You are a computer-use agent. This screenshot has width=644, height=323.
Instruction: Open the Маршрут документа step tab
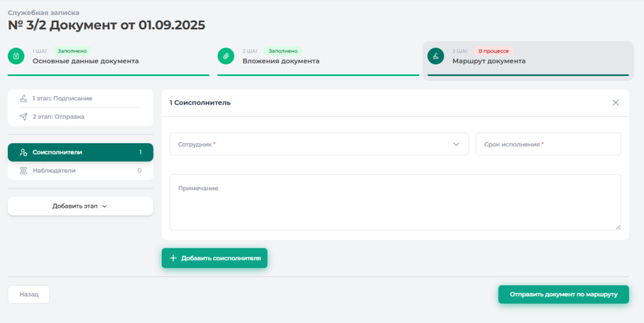[489, 61]
